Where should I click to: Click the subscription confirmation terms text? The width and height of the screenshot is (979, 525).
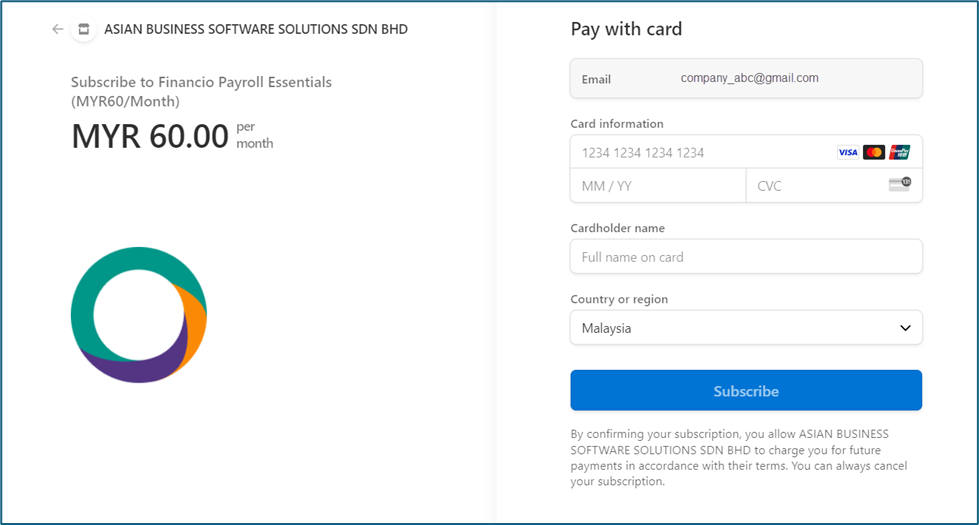(739, 458)
